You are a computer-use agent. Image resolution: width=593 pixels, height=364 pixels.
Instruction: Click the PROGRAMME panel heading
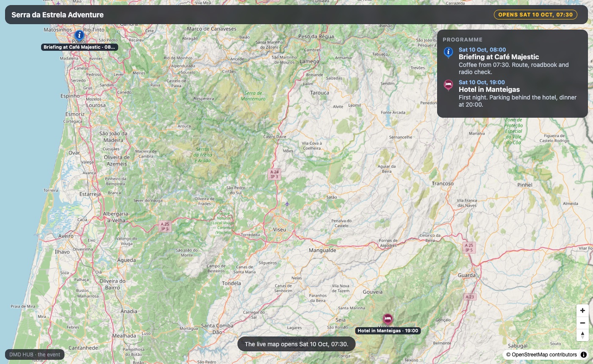(463, 39)
